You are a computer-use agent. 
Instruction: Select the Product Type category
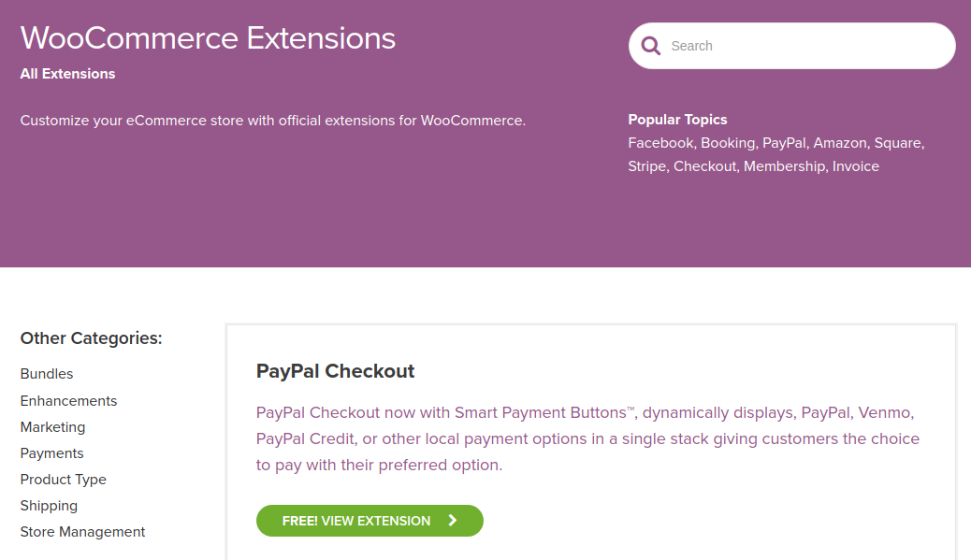tap(63, 479)
